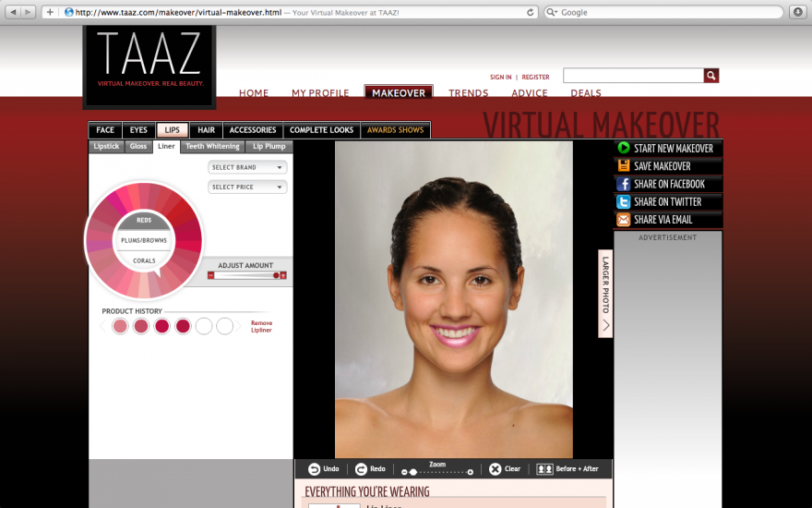The width and height of the screenshot is (812, 508).
Task: Click Share via Email button text
Action: coord(663,220)
